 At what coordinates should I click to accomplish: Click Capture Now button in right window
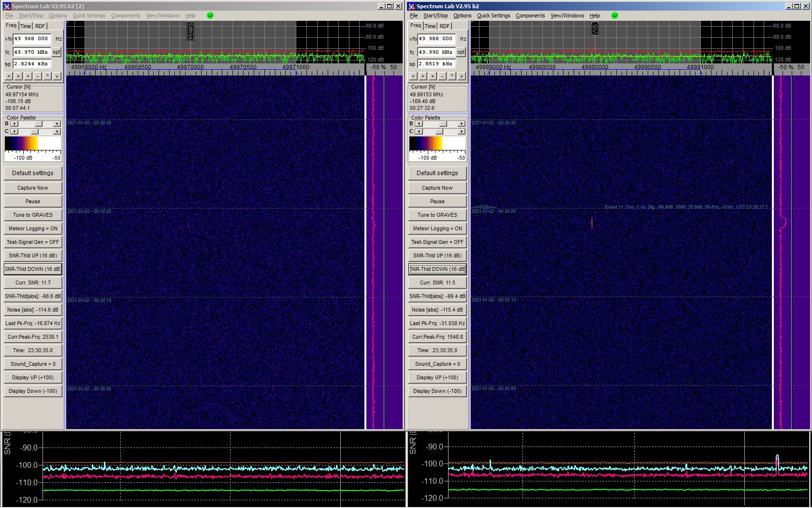[x=437, y=188]
